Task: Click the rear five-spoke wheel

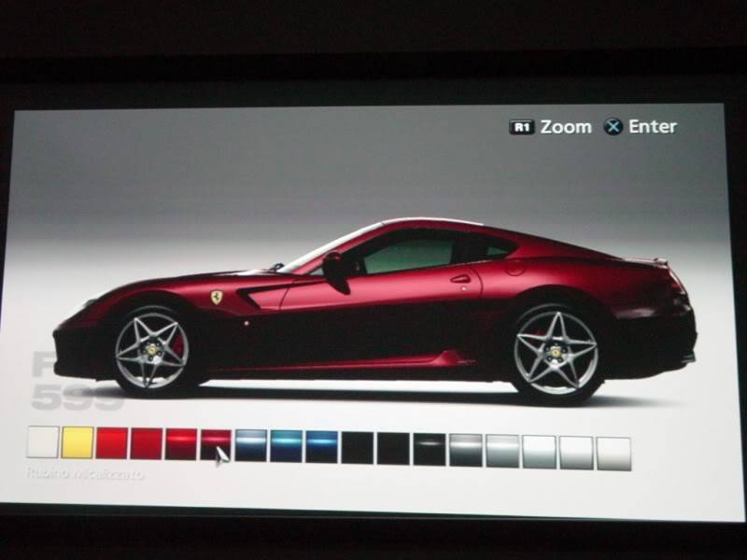Action: (x=556, y=352)
